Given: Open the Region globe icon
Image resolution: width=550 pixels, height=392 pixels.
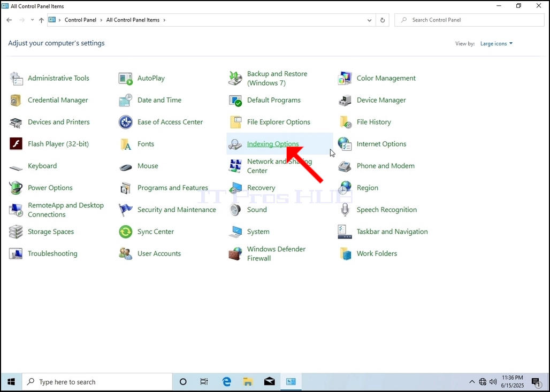Looking at the screenshot, I should coord(345,188).
